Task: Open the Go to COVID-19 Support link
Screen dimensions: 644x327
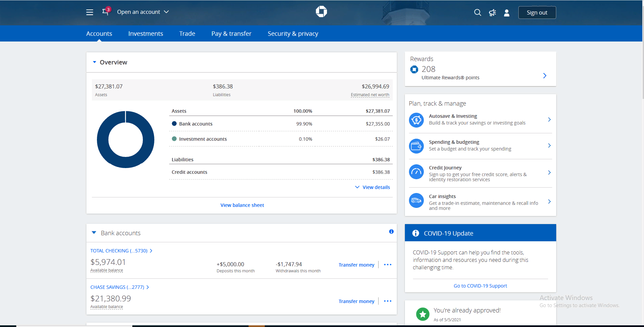Action: click(480, 286)
